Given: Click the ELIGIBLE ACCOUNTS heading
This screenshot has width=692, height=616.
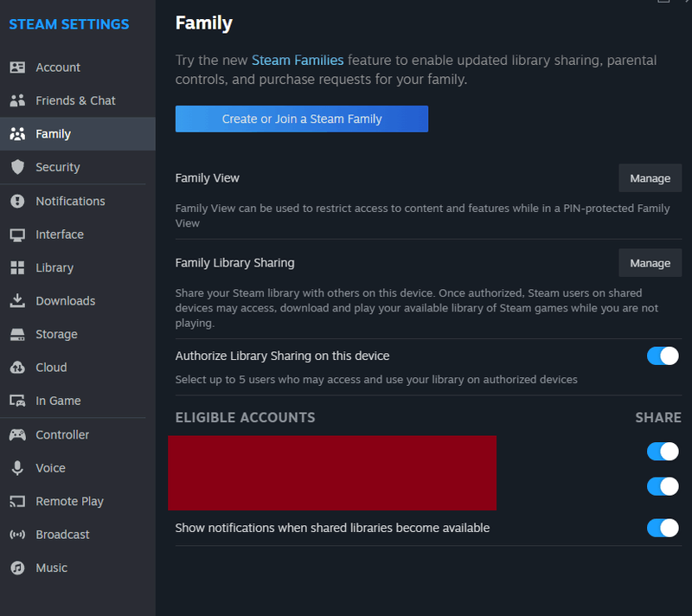Looking at the screenshot, I should tap(246, 417).
